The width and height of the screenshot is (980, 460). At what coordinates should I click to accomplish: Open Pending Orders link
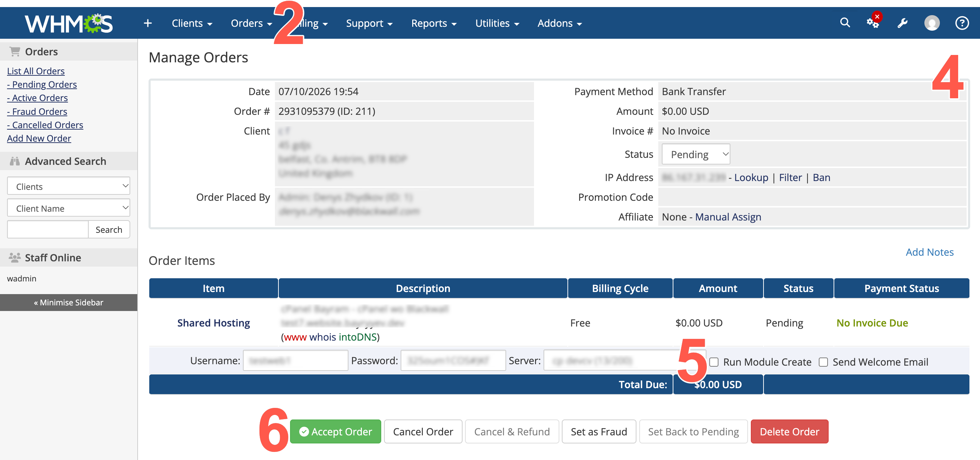tap(42, 84)
